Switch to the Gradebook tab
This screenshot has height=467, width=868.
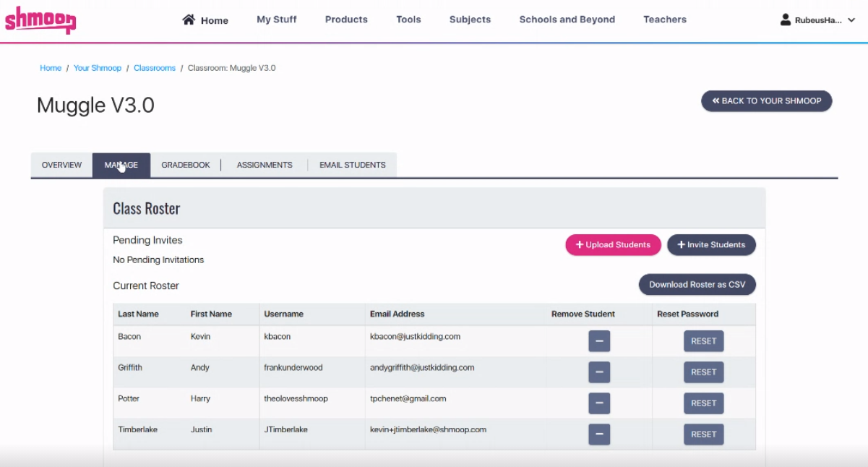[185, 165]
